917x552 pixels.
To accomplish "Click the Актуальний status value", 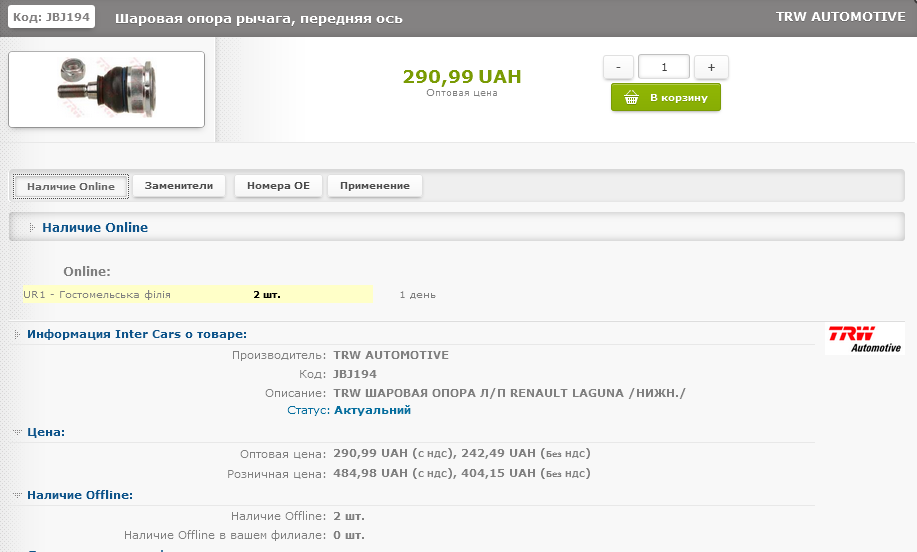I will click(372, 410).
